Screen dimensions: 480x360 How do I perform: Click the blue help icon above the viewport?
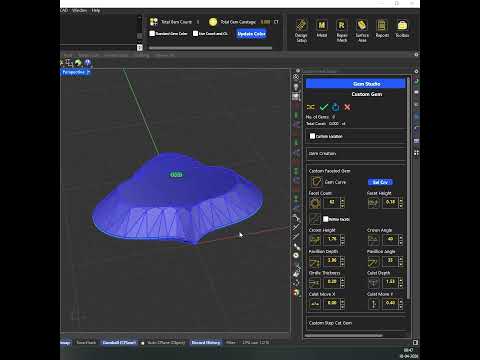point(88,62)
